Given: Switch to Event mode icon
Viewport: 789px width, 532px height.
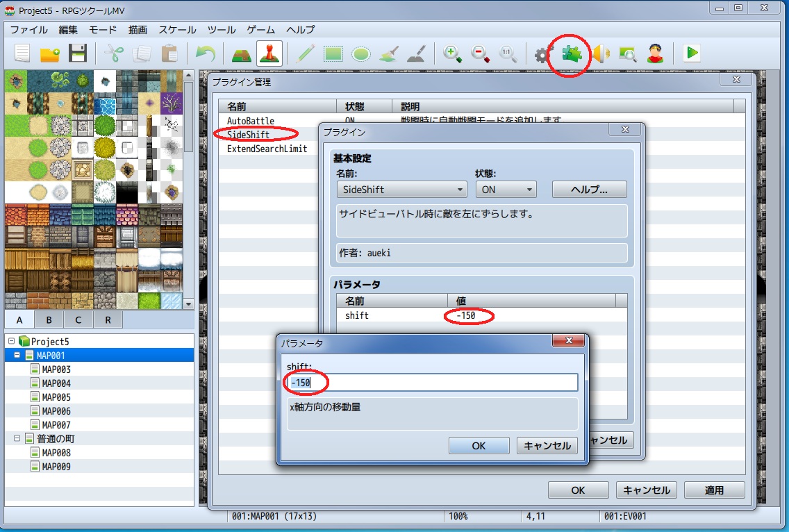Looking at the screenshot, I should (x=269, y=53).
